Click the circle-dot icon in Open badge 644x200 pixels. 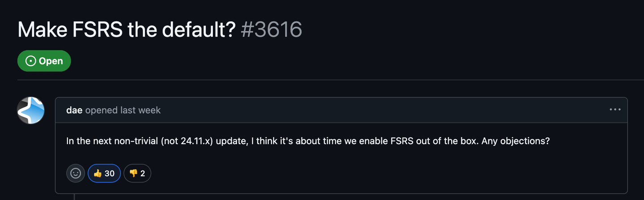(x=31, y=61)
